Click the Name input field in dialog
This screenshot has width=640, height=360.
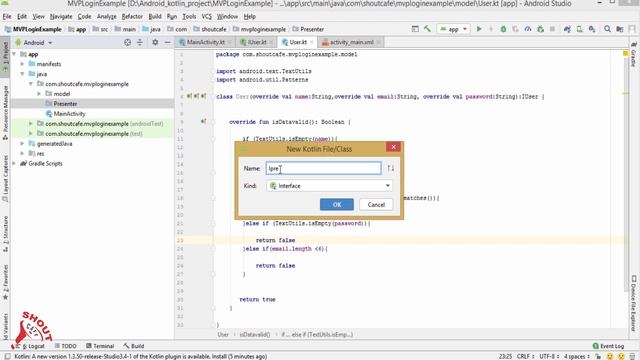coord(324,168)
